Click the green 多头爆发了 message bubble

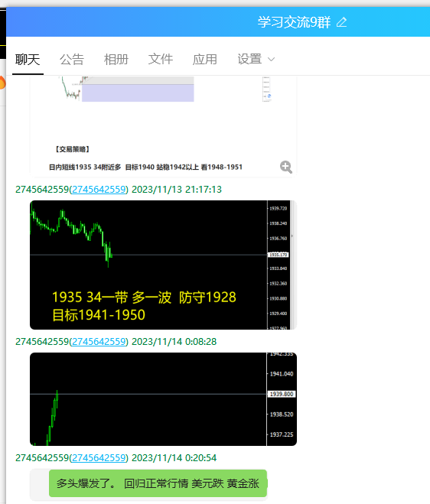158,483
